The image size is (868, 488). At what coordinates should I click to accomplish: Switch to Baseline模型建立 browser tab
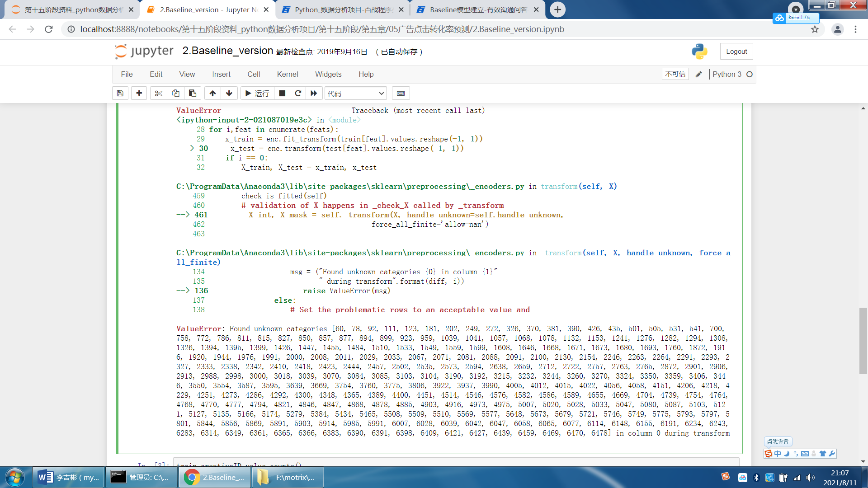coord(476,9)
